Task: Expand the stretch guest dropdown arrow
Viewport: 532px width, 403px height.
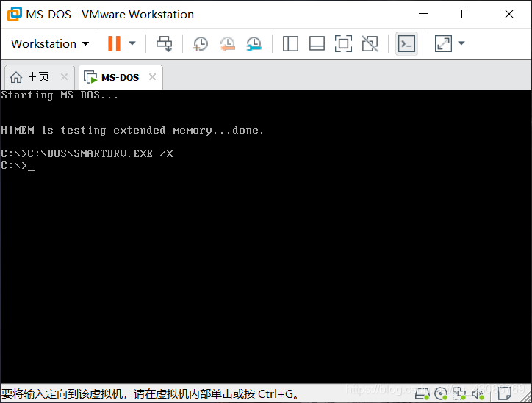Action: (x=461, y=43)
